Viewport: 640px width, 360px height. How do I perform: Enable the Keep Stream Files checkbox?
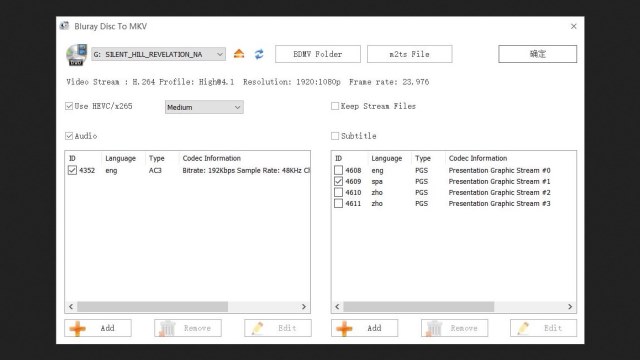tap(335, 106)
